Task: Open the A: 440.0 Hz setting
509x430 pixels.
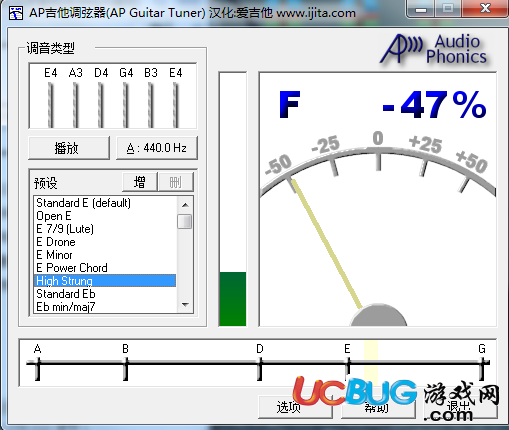Action: point(157,148)
